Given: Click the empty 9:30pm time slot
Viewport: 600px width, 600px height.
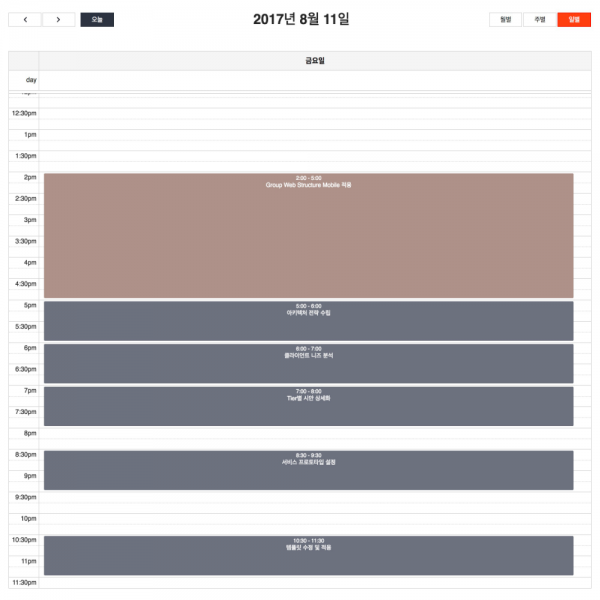Looking at the screenshot, I should click(x=308, y=497).
